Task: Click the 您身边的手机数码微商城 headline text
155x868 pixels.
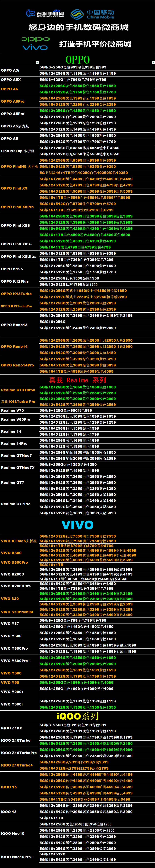Action: pyautogui.click(x=78, y=27)
